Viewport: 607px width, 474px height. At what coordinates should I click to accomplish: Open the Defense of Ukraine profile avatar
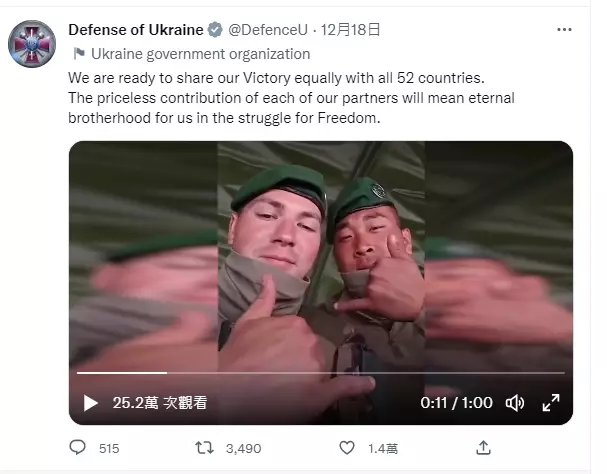coord(32,44)
